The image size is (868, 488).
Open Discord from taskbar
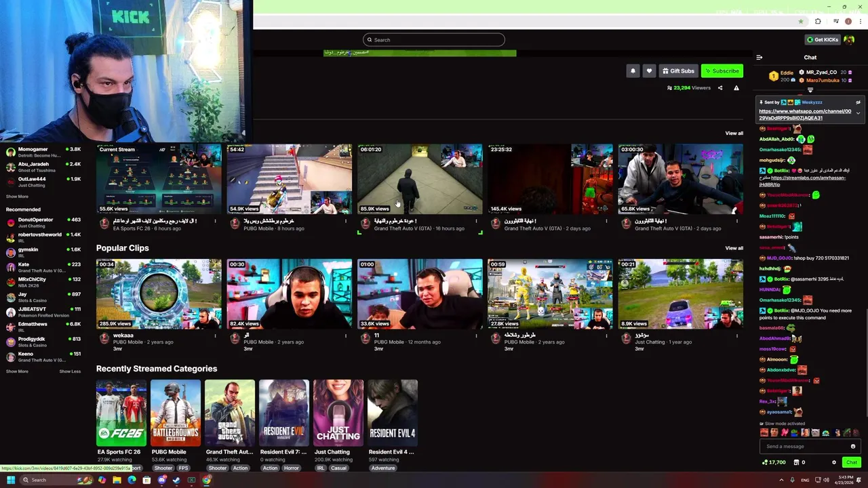(161, 480)
